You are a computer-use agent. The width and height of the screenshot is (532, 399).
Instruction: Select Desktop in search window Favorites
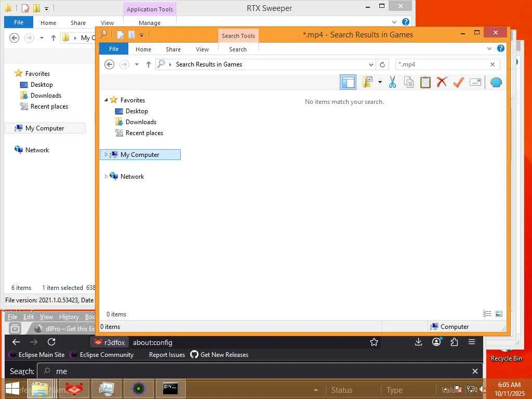click(137, 111)
